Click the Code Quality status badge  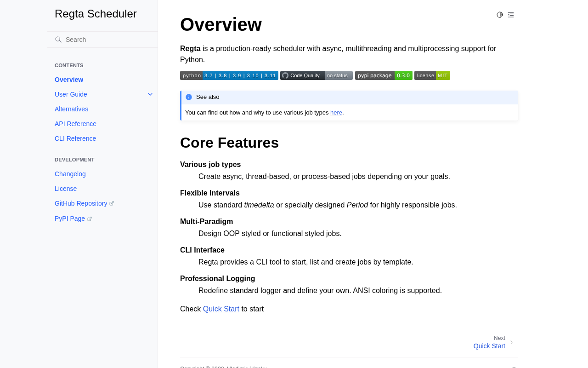tap(317, 75)
